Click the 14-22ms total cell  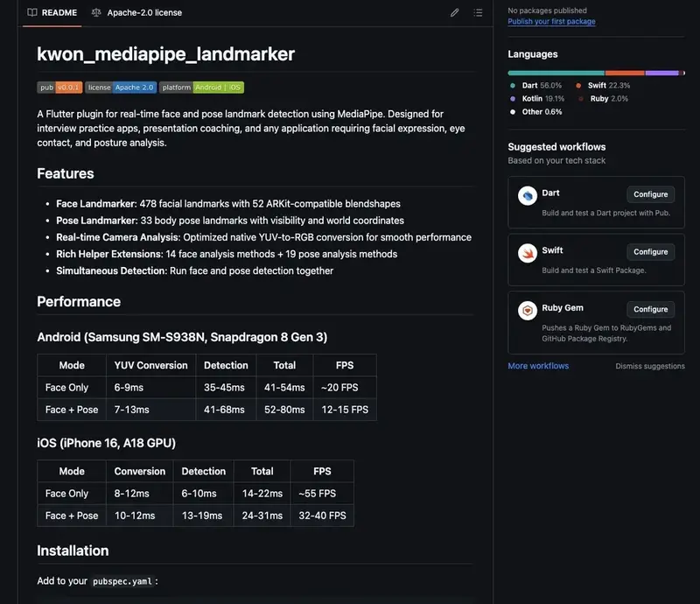(x=262, y=493)
